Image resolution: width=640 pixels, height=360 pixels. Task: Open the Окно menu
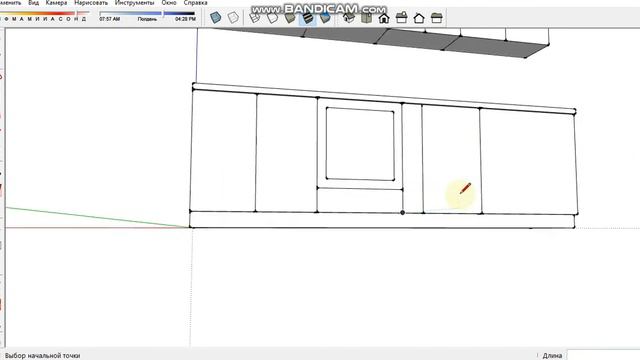[169, 2]
